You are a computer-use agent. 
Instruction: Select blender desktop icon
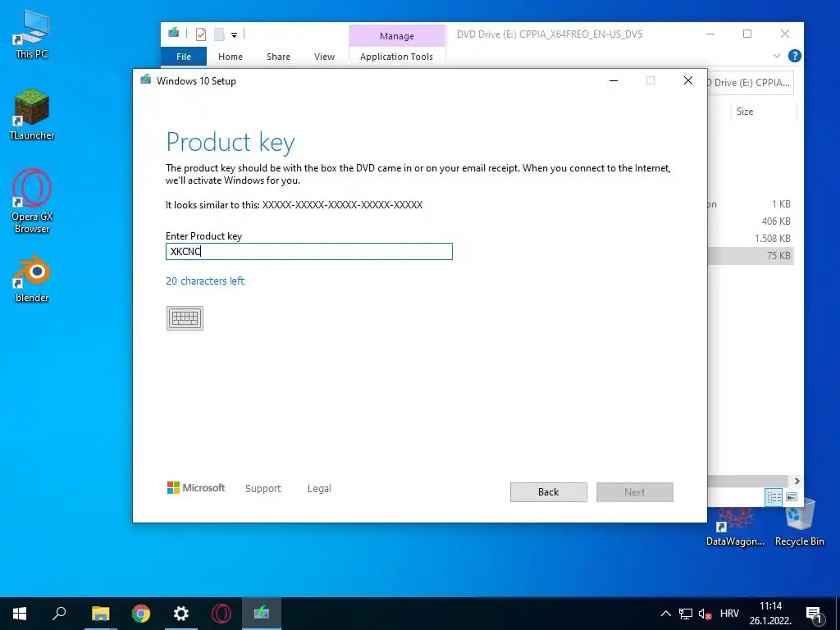tap(32, 279)
